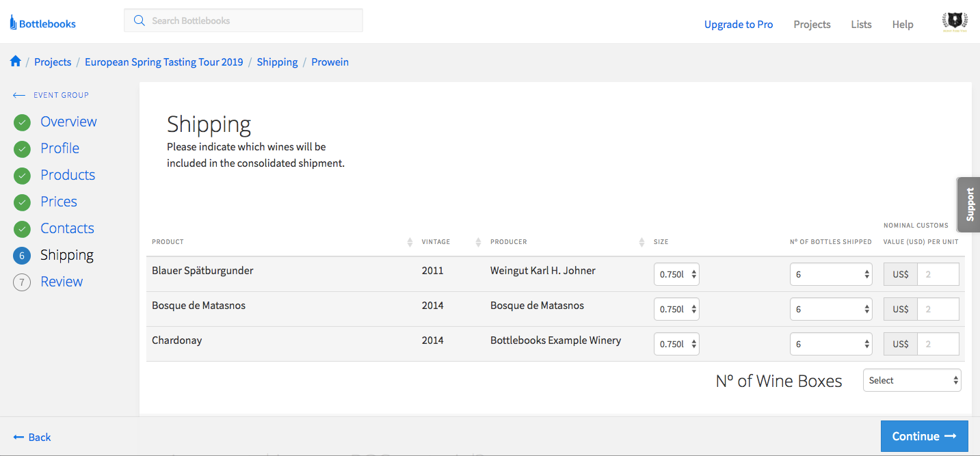The image size is (980, 456).
Task: Click the green check beside Products
Action: pos(22,176)
